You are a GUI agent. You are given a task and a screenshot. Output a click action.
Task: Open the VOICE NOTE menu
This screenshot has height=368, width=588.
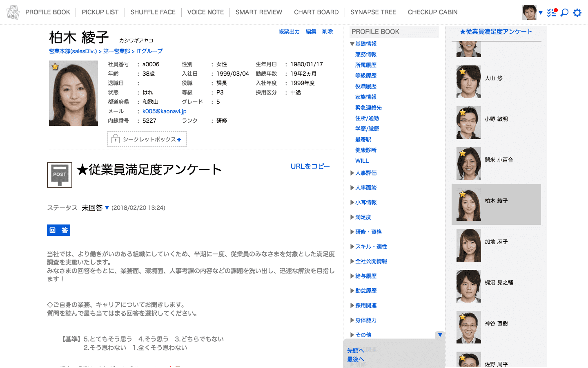point(205,12)
